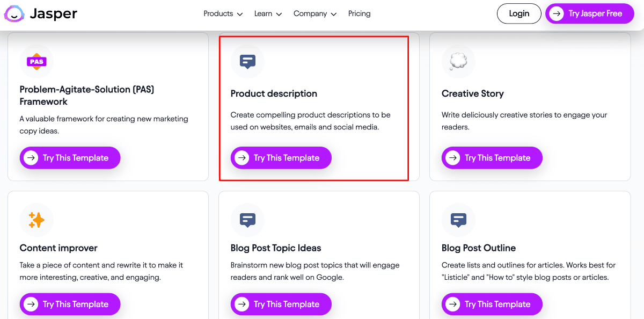644x319 pixels.
Task: Select the Blog Post Outline heading
Action: pyautogui.click(x=479, y=248)
